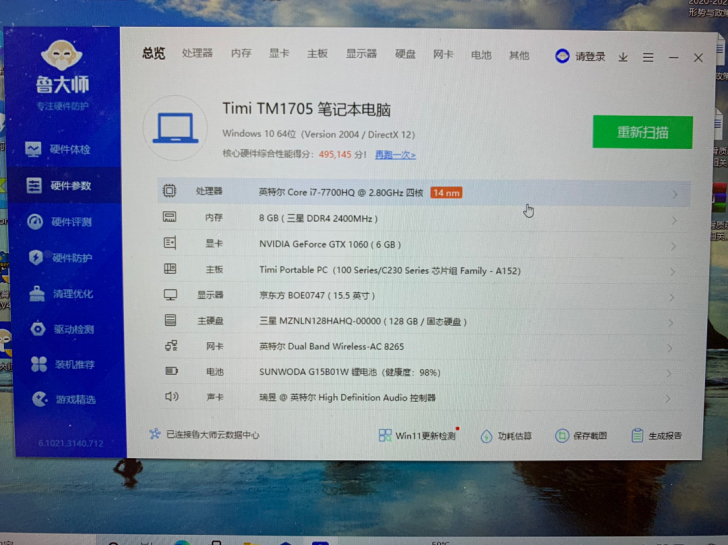Screen dimensions: 728x545
Task: Switch to the 其他 tab
Action: 519,56
